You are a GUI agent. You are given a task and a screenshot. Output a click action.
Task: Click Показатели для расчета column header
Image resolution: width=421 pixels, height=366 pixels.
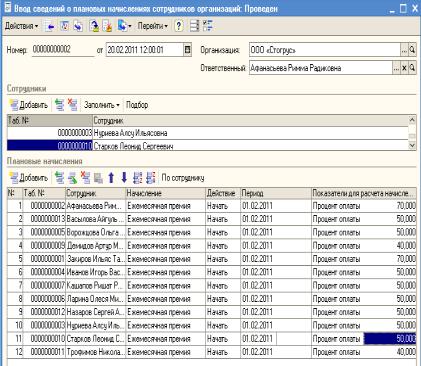(364, 193)
